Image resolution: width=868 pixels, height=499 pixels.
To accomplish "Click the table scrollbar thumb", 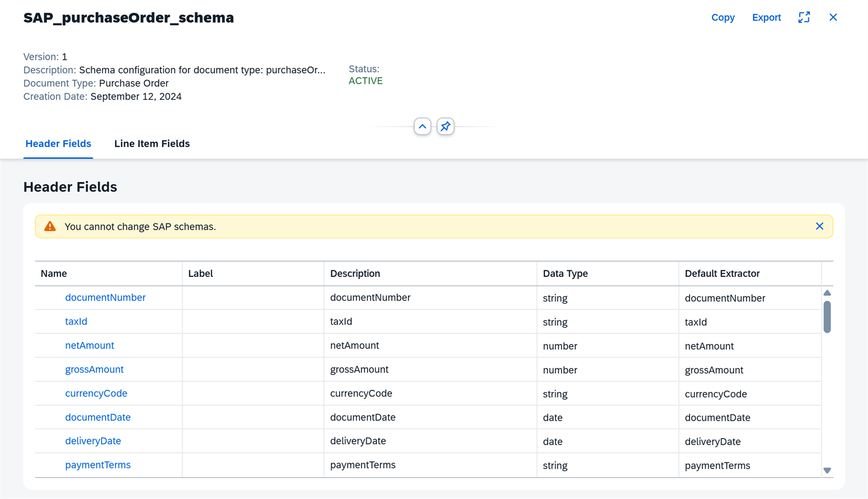I will [x=827, y=317].
